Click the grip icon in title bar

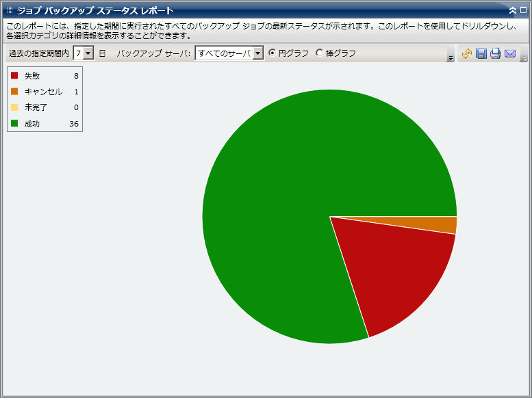coord(10,10)
